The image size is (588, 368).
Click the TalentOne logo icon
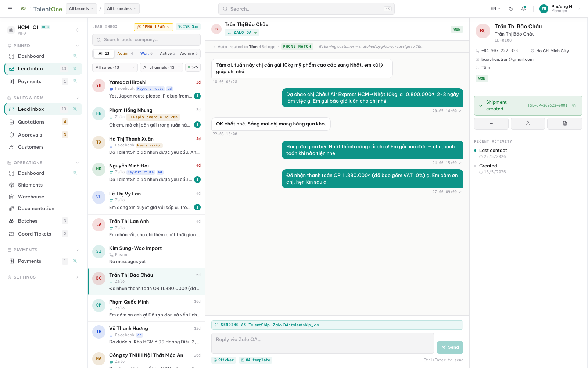pyautogui.click(x=24, y=9)
